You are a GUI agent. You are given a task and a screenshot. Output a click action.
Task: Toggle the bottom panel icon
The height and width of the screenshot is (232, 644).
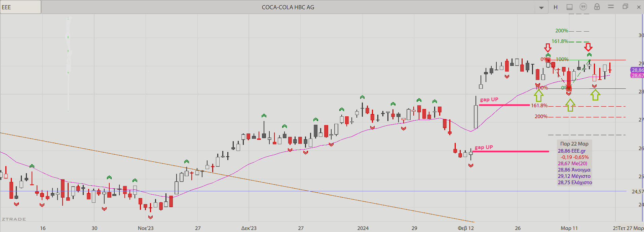569,7
